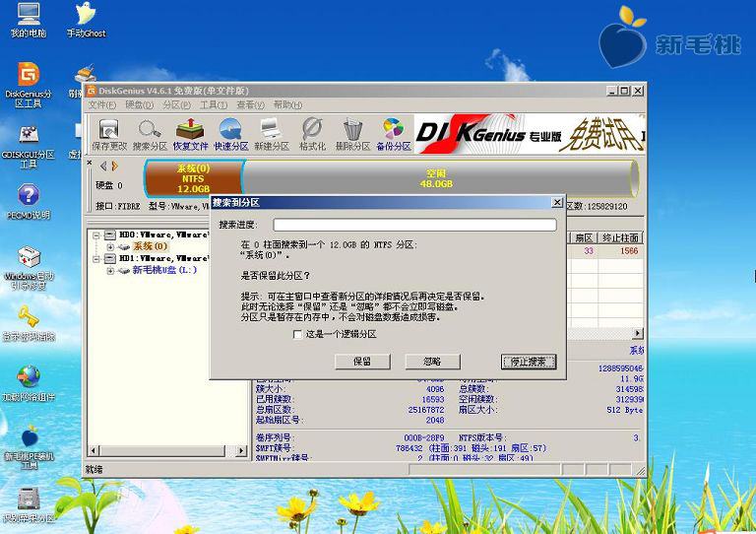This screenshot has width=756, height=534.
Task: Click 格式化 toolbar icon
Action: (312, 134)
